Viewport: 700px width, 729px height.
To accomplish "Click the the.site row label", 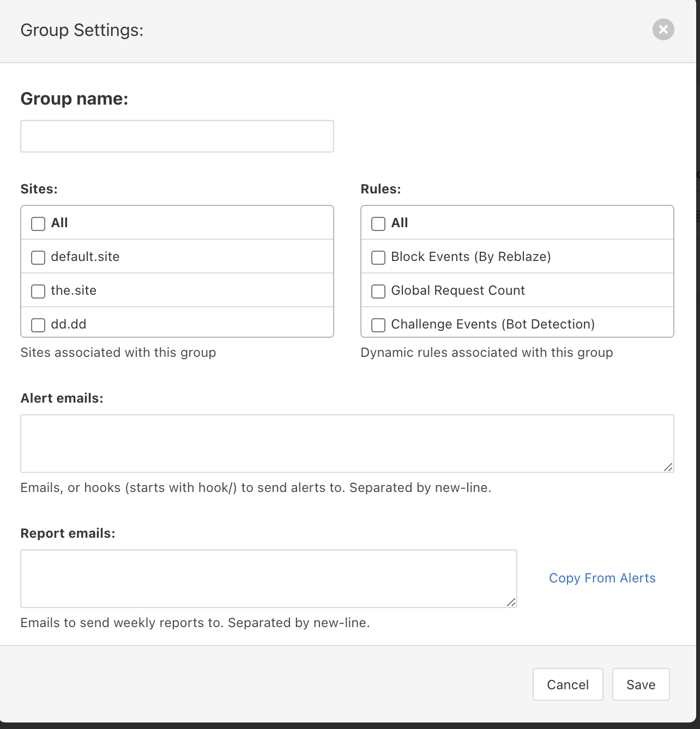I will [x=74, y=290].
